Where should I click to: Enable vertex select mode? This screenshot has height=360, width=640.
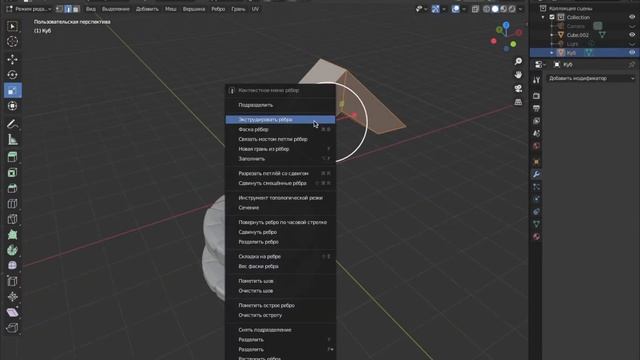(60, 9)
